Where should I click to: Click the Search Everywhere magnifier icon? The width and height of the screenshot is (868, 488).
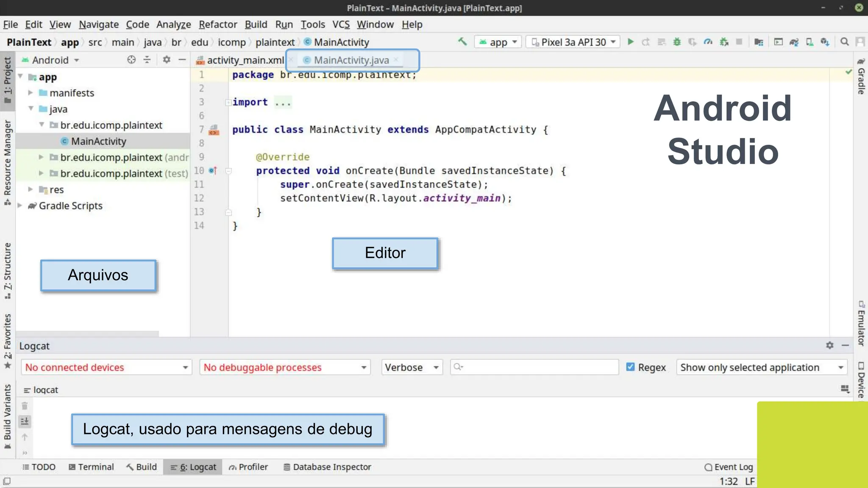click(x=845, y=42)
